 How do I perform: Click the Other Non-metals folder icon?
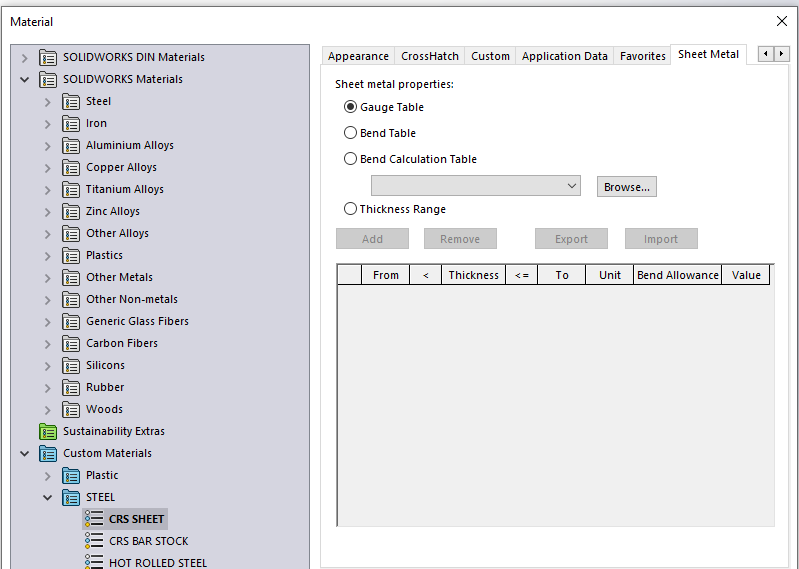pyautogui.click(x=71, y=300)
